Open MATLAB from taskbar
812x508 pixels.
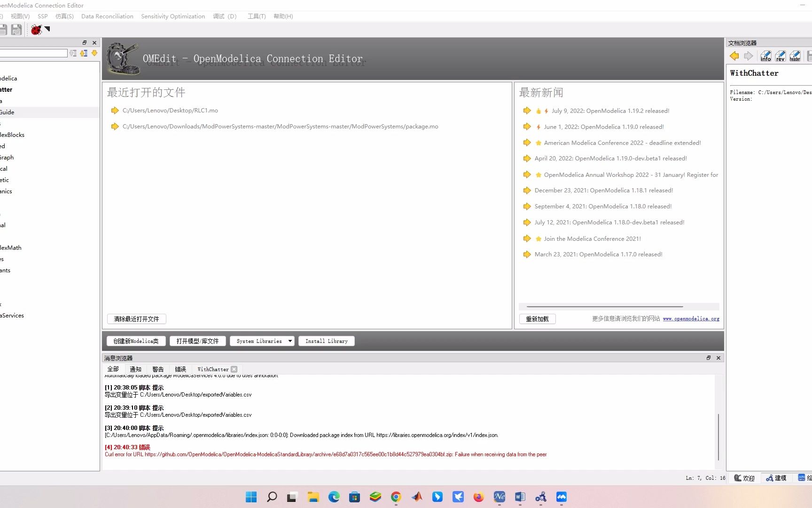pos(417,497)
